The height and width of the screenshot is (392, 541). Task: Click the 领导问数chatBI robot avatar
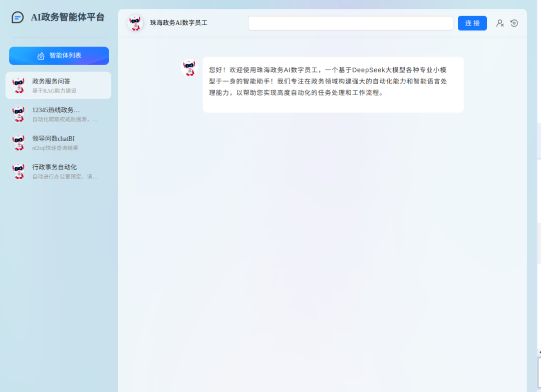click(19, 143)
